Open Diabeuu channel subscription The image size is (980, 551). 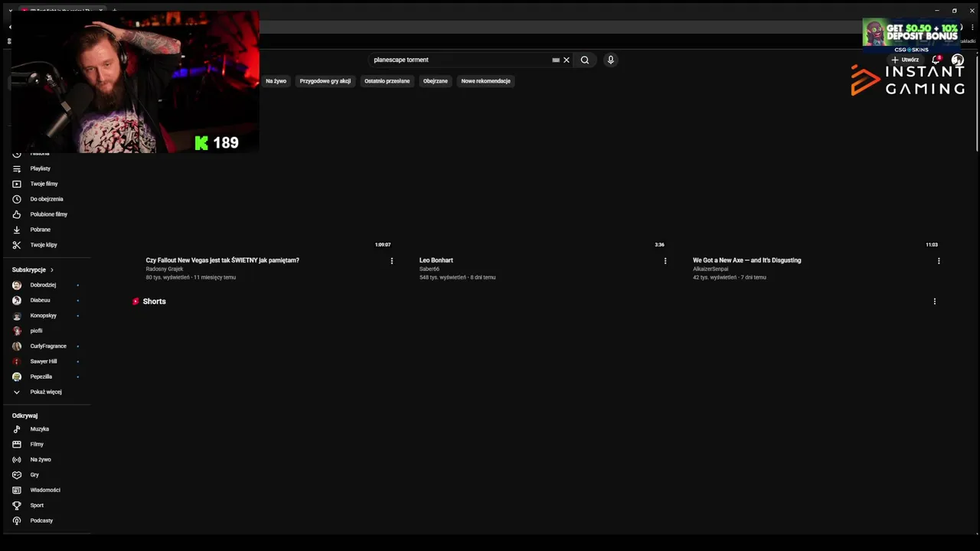coord(46,300)
